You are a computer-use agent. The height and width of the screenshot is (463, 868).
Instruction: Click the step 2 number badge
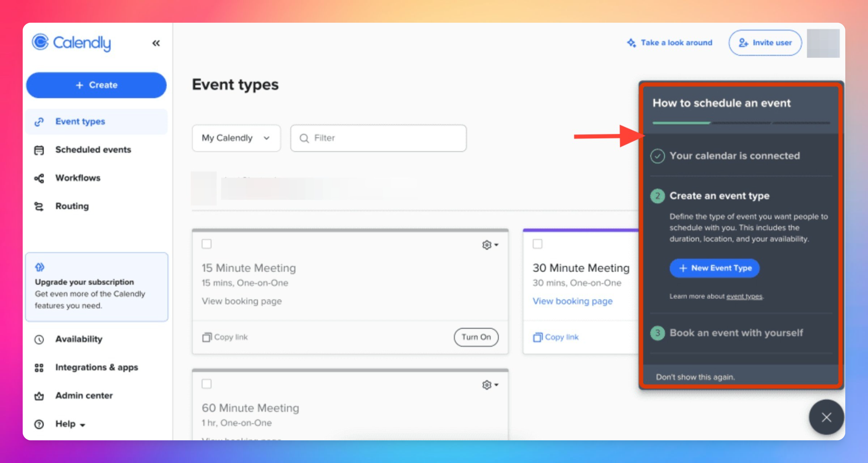(x=657, y=196)
